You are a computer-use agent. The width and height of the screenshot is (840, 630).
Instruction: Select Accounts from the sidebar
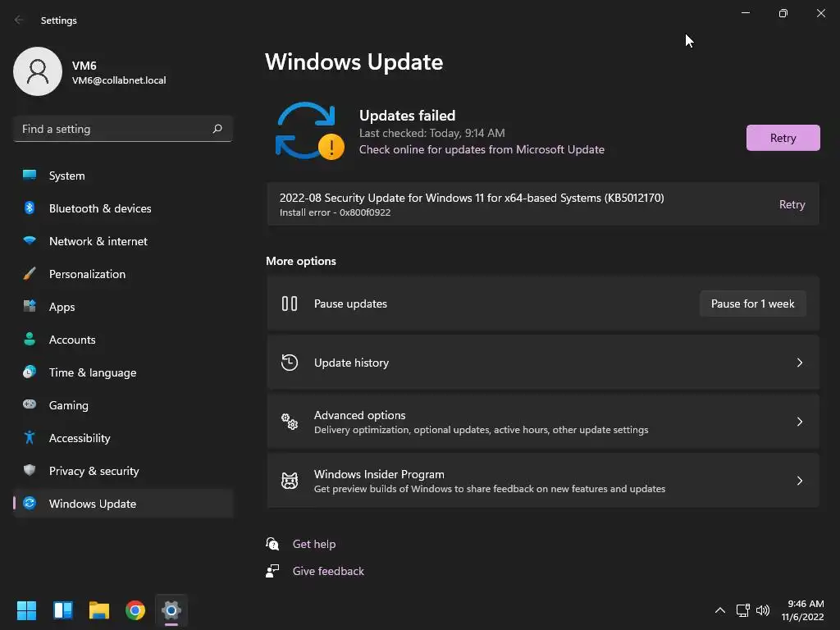pyautogui.click(x=123, y=339)
